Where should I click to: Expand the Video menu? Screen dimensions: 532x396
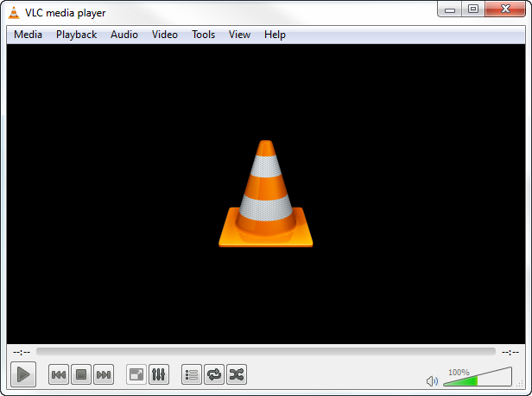[164, 35]
